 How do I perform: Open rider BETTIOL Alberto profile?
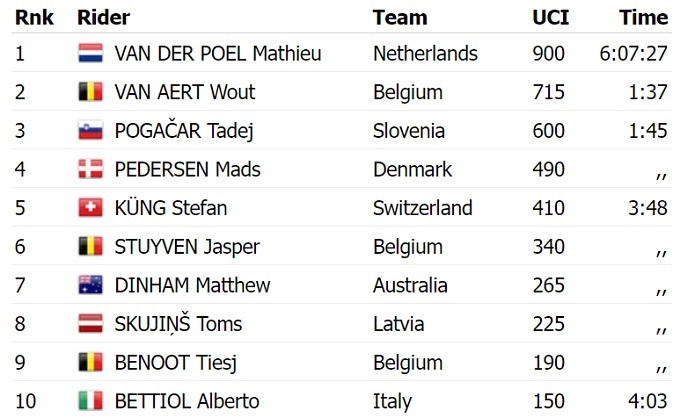187,402
